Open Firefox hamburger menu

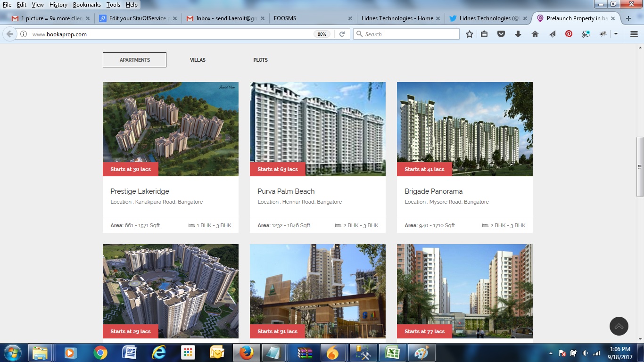point(634,34)
